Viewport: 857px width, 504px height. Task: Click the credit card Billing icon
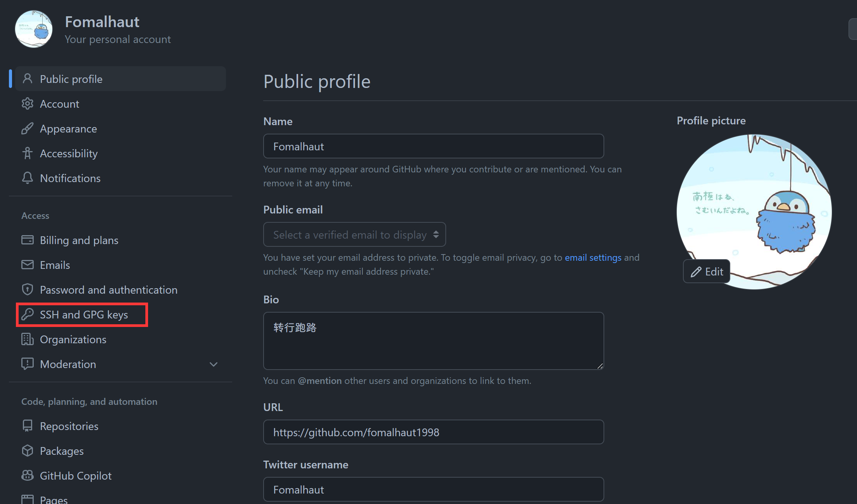(x=27, y=240)
